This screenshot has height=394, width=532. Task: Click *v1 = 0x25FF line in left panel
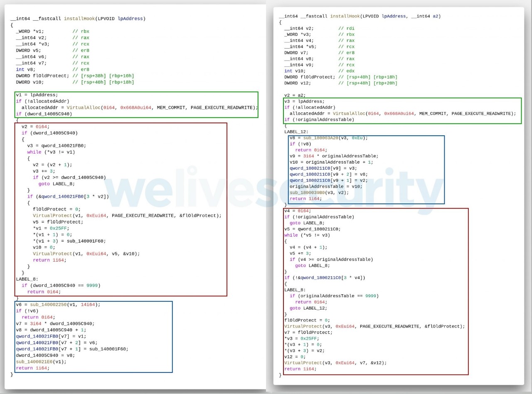tap(52, 228)
